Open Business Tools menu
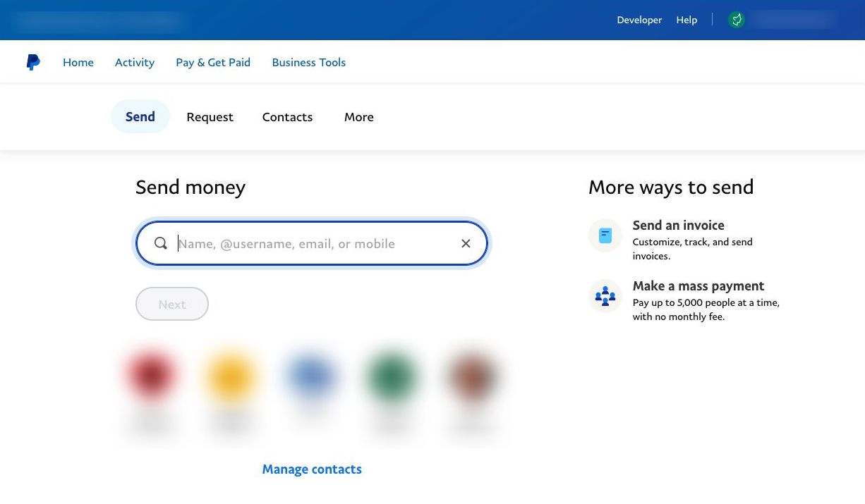The height and width of the screenshot is (504, 865). pos(308,62)
